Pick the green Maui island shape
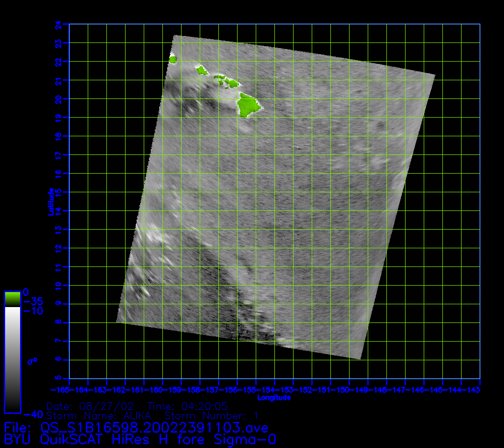 tap(232, 84)
